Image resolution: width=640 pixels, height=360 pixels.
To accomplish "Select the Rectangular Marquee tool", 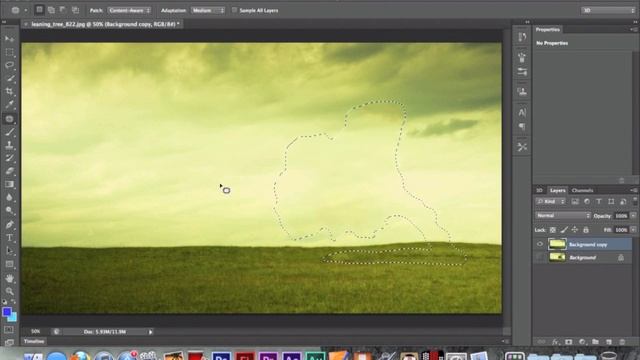I will point(9,52).
